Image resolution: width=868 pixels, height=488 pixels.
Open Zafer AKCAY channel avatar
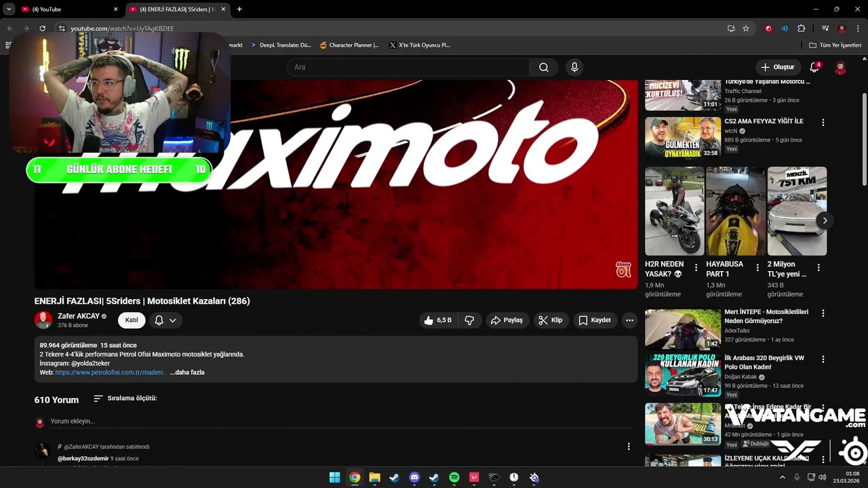coord(43,320)
